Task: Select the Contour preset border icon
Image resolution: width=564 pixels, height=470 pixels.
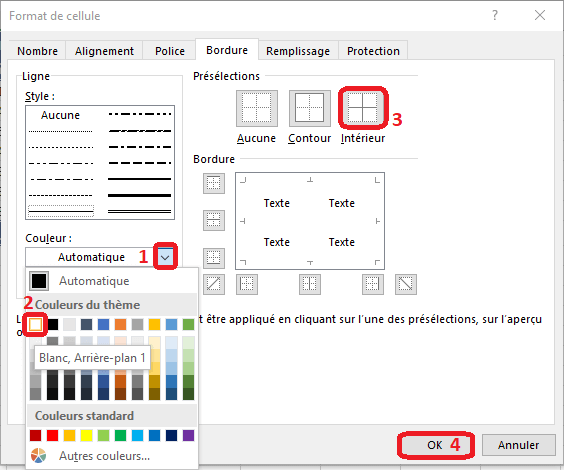Action: coord(310,108)
